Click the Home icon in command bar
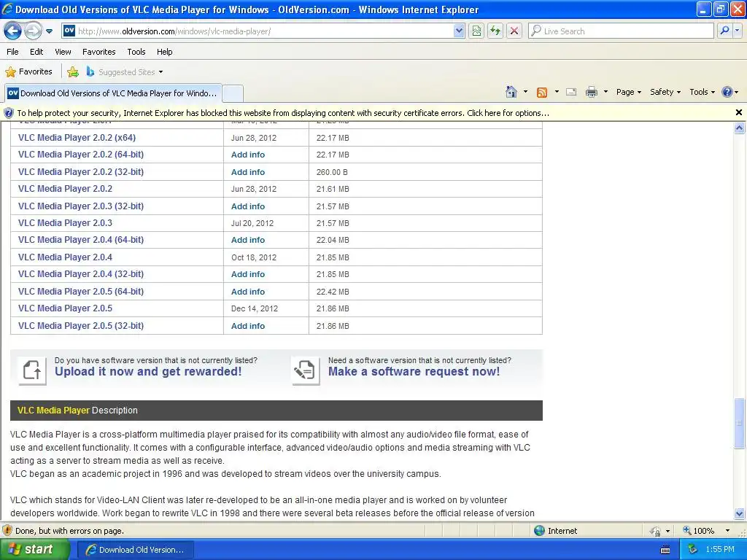Viewport: 747px width, 560px height. coord(511,92)
